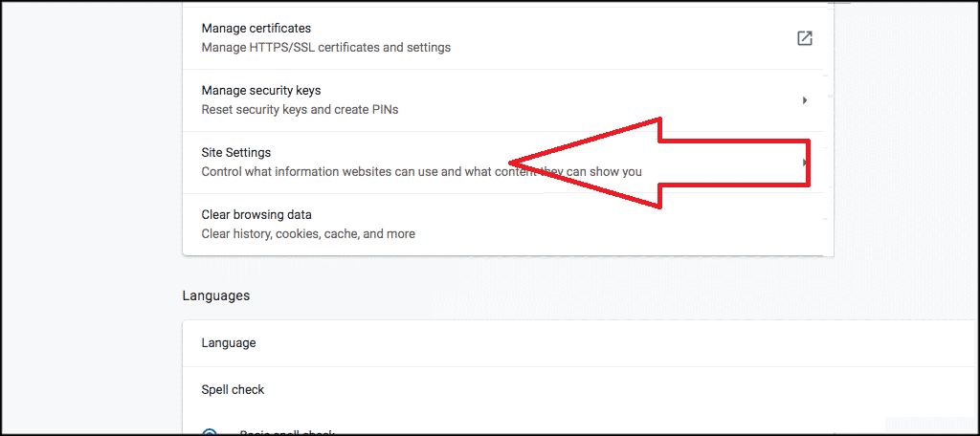Open the Manage security keys title
This screenshot has width=980, height=436.
pyautogui.click(x=261, y=91)
